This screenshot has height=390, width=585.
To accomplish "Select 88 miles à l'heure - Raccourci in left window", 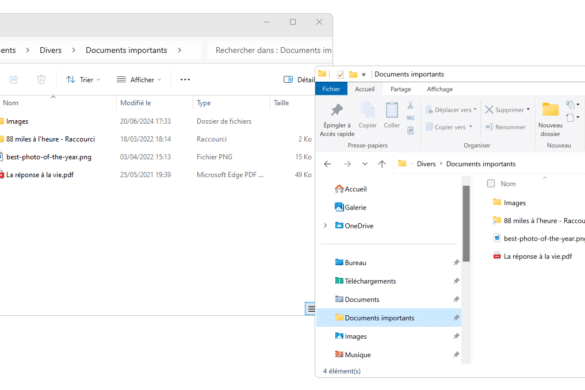I will click(156, 139).
